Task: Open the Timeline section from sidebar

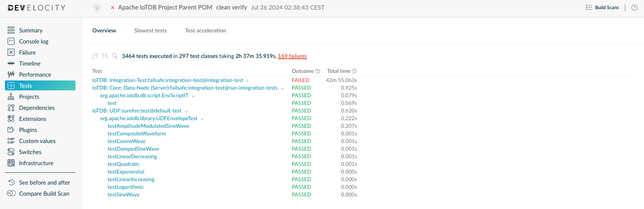Action: 30,64
